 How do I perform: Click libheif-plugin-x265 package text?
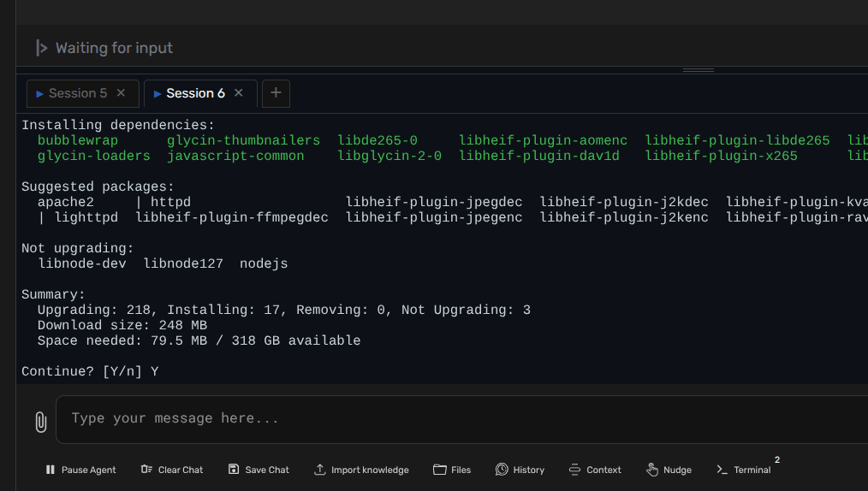[722, 156]
